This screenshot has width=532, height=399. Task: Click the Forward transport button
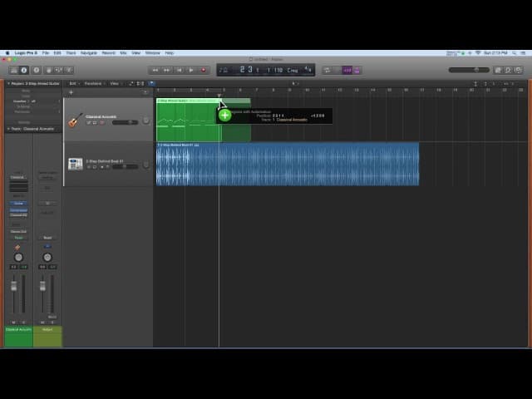167,70
